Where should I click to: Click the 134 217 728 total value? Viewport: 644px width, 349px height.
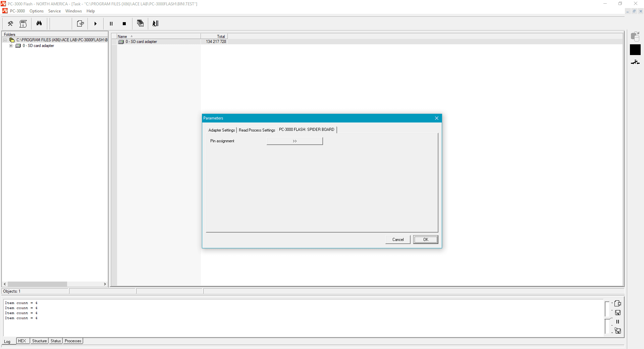pyautogui.click(x=216, y=42)
